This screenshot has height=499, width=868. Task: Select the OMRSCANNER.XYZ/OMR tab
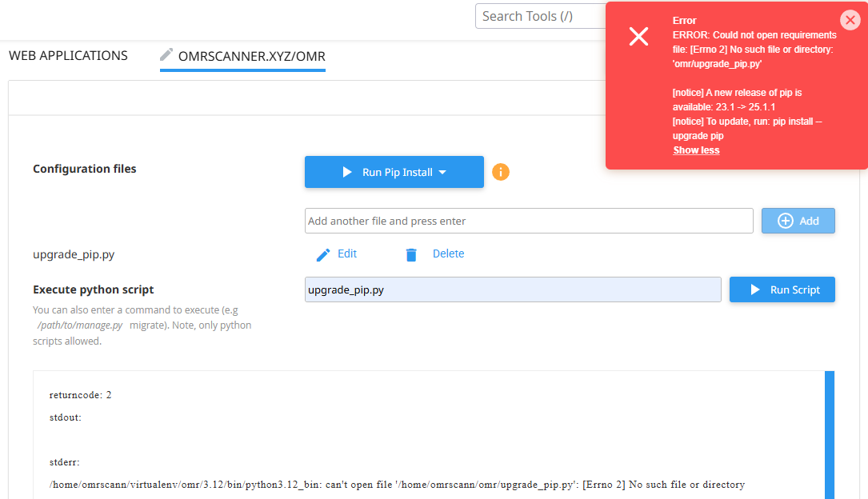click(x=251, y=57)
